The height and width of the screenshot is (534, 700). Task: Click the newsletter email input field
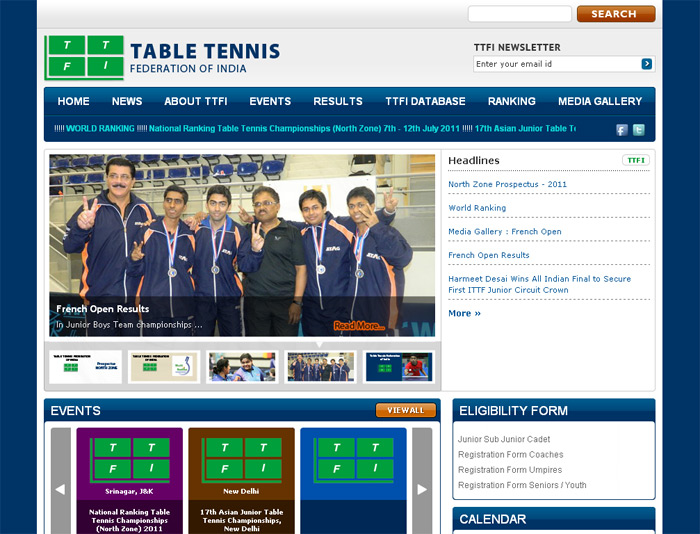click(x=556, y=64)
